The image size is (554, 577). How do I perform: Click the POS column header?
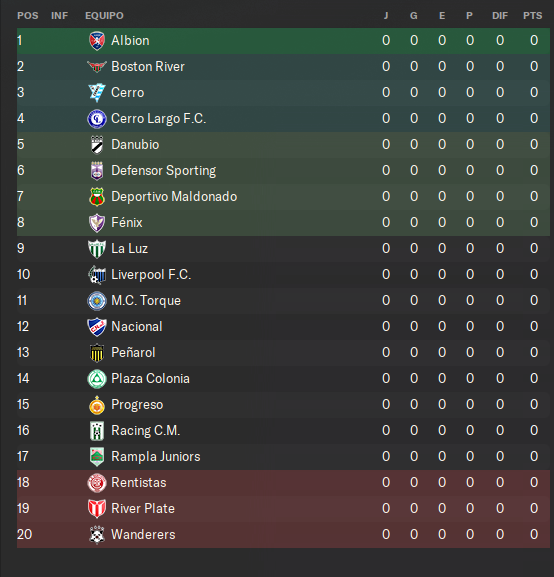28,16
